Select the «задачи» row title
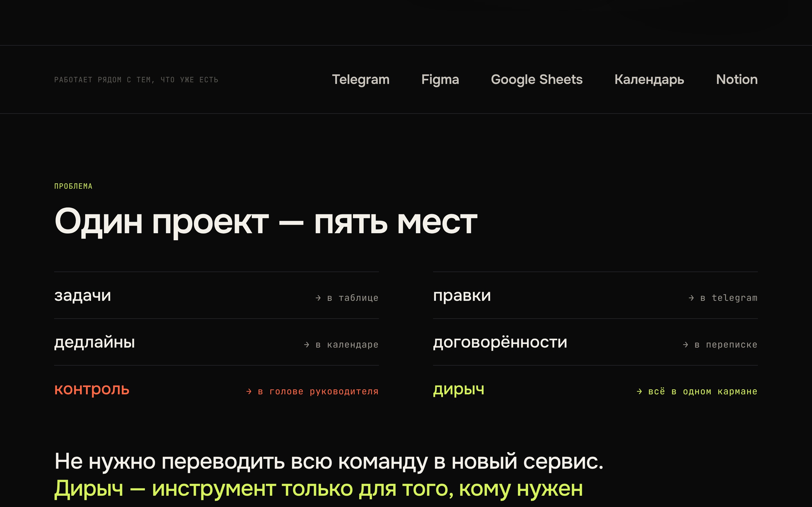The width and height of the screenshot is (812, 507). coord(83,296)
